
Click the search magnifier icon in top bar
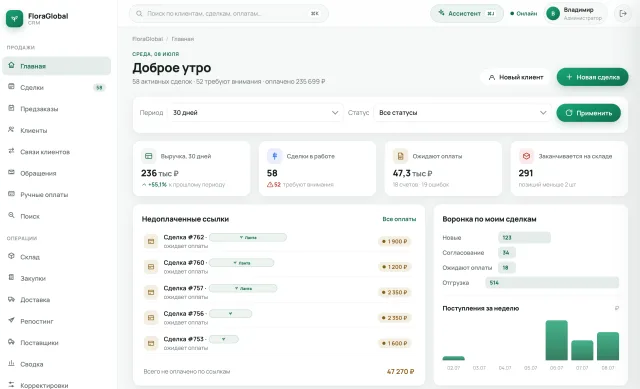click(x=139, y=13)
